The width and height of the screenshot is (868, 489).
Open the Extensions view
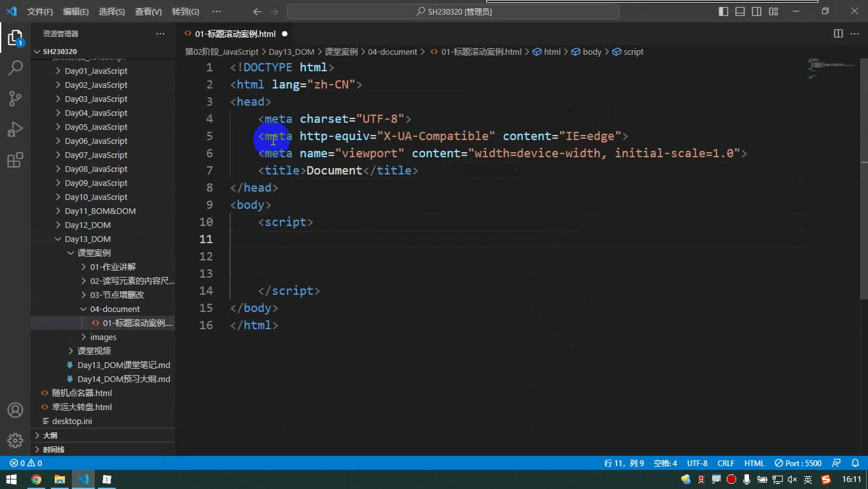tap(15, 160)
